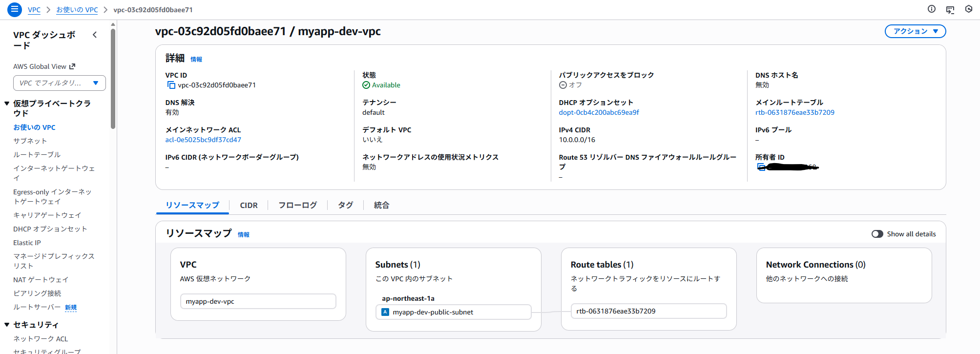Click the Network Connections (0) card title
Screen dimensions: 980x354
[x=815, y=265]
